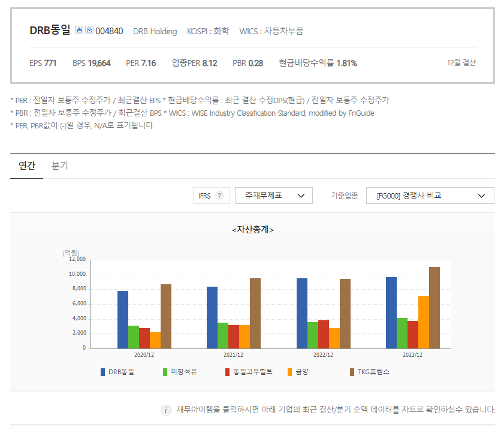Toggle DRB동일 blue legend swatch
This screenshot has height=427, width=504.
point(103,372)
